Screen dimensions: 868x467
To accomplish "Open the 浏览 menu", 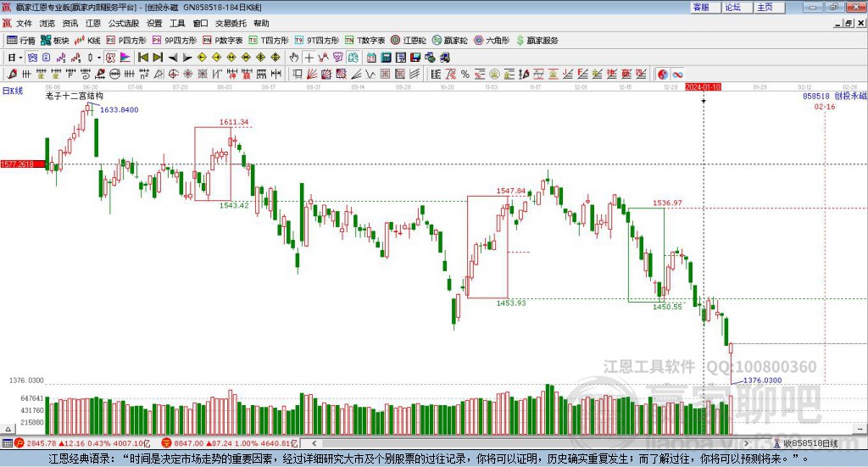I will point(47,23).
